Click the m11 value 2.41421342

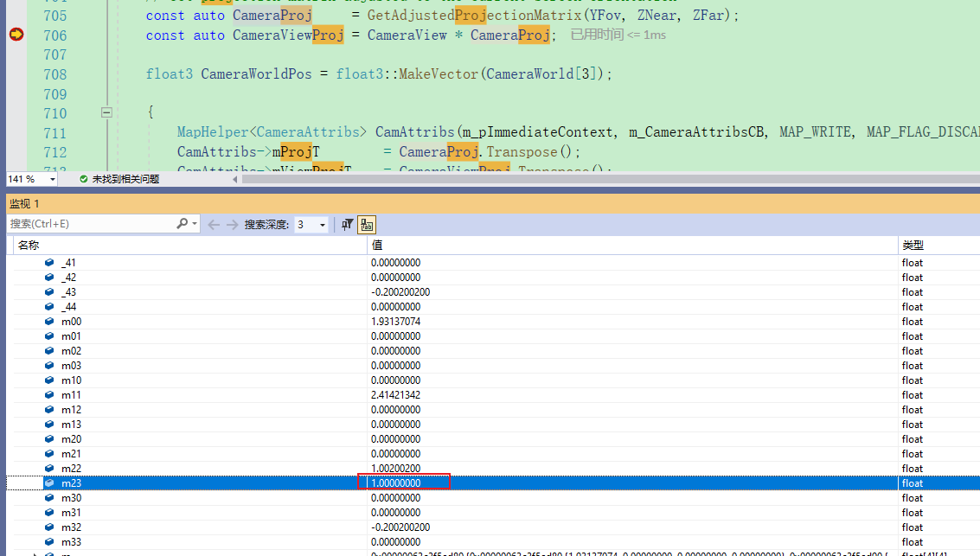click(395, 395)
